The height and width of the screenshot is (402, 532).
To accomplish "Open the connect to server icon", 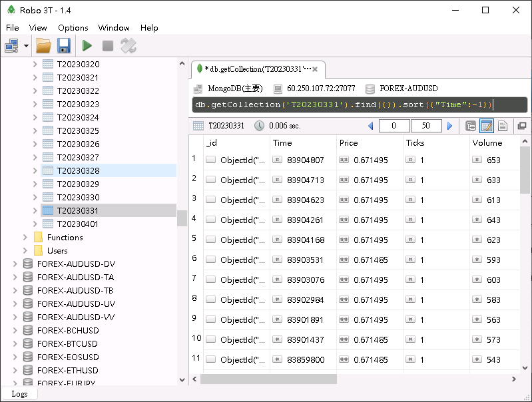I will [11, 46].
